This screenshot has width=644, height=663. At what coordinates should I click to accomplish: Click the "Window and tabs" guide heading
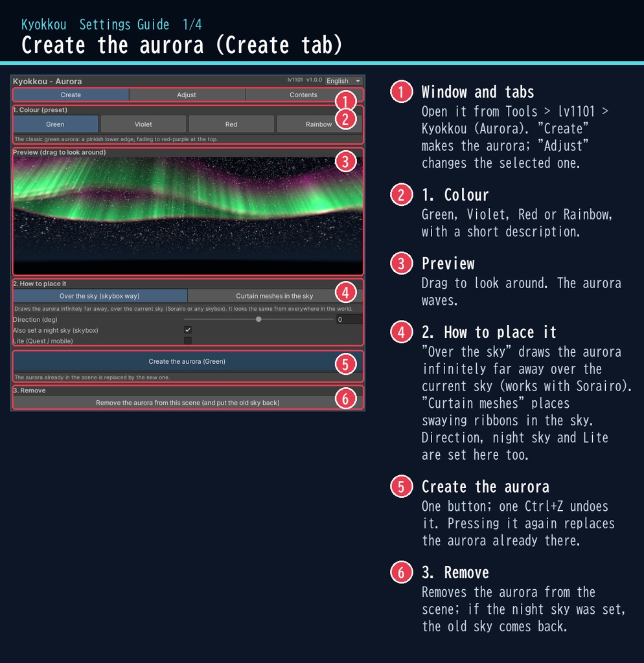coord(477,92)
